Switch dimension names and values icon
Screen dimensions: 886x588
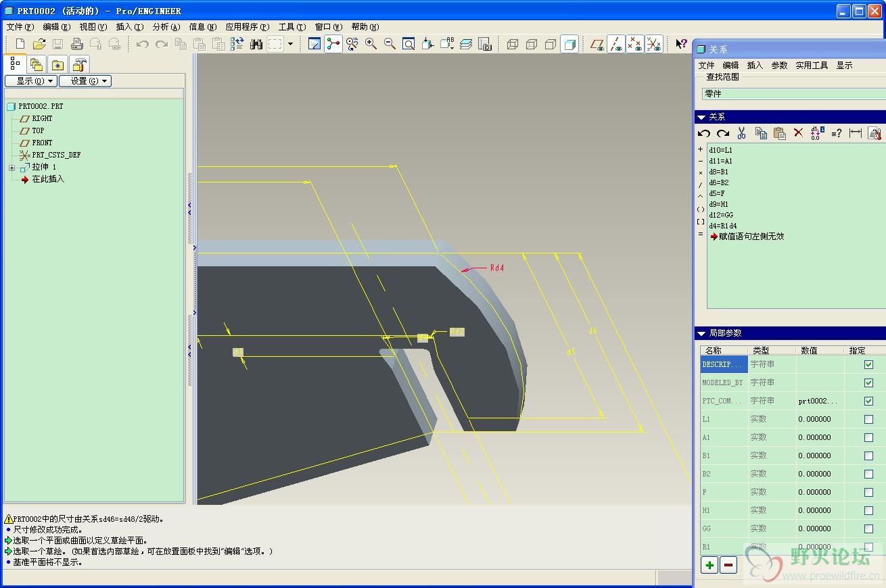[818, 133]
